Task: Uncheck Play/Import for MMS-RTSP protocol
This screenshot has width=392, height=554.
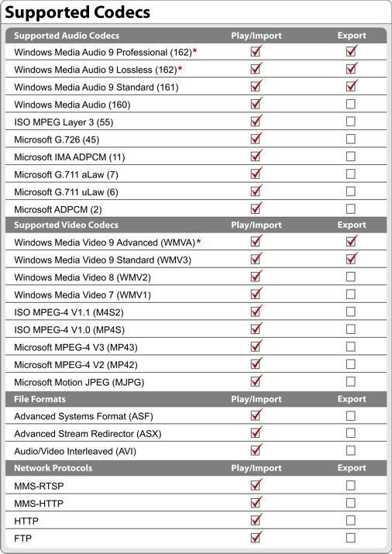Action: click(x=256, y=485)
